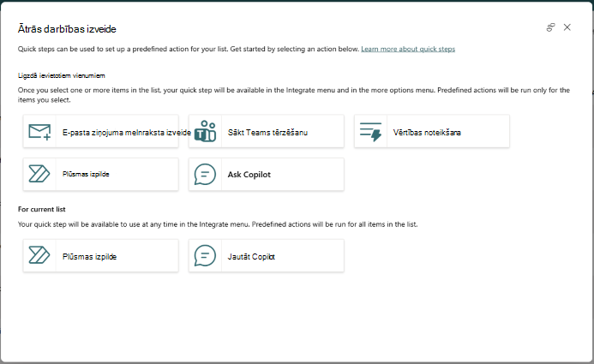Click the Microsoft Teams logo icon

pos(205,131)
